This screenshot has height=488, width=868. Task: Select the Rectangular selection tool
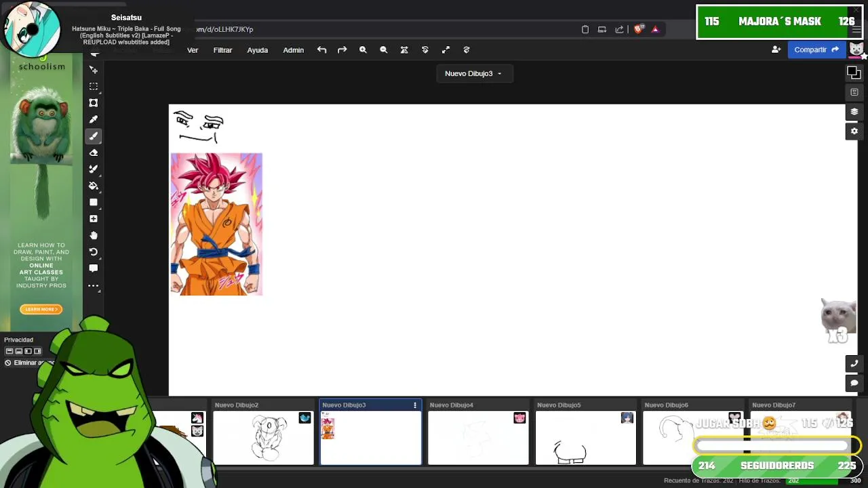click(x=94, y=86)
